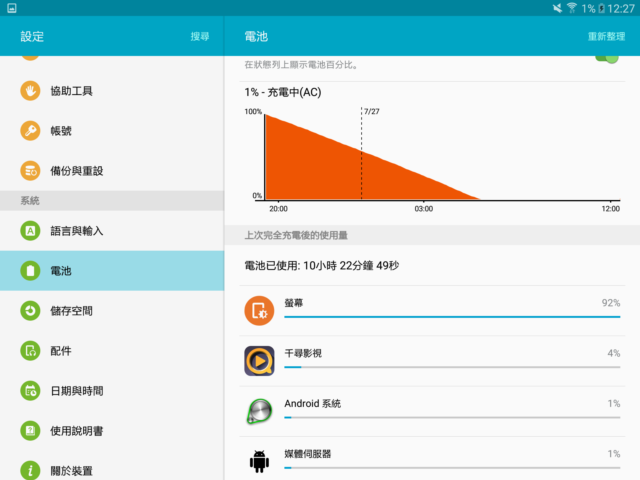Tap the 媒體伺服器 android robot icon
The height and width of the screenshot is (480, 640).
(259, 462)
